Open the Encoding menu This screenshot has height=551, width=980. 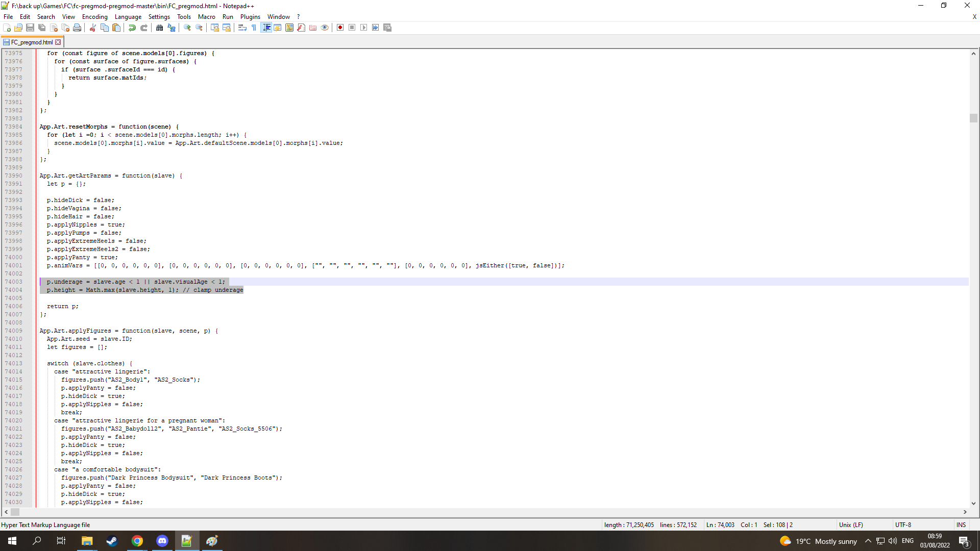click(94, 17)
